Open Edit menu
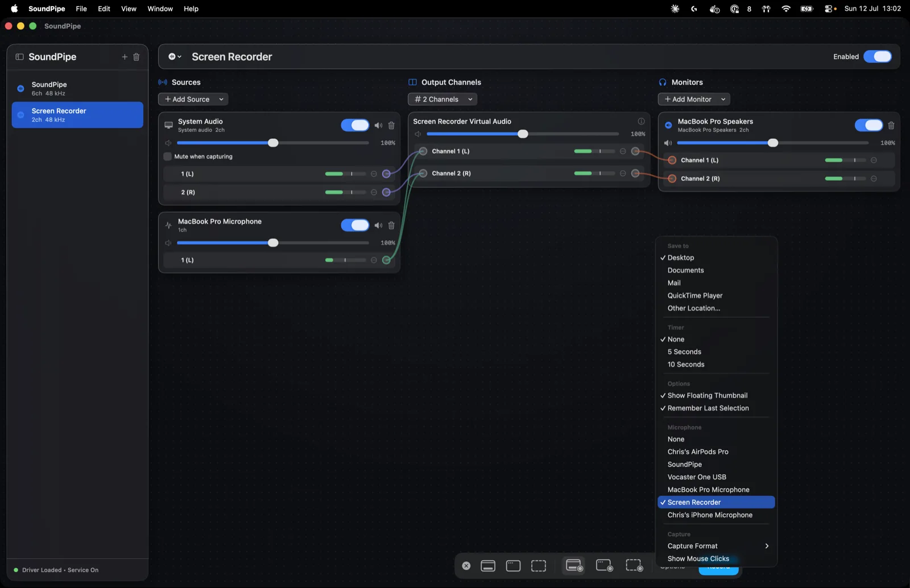This screenshot has width=910, height=588. point(104,9)
